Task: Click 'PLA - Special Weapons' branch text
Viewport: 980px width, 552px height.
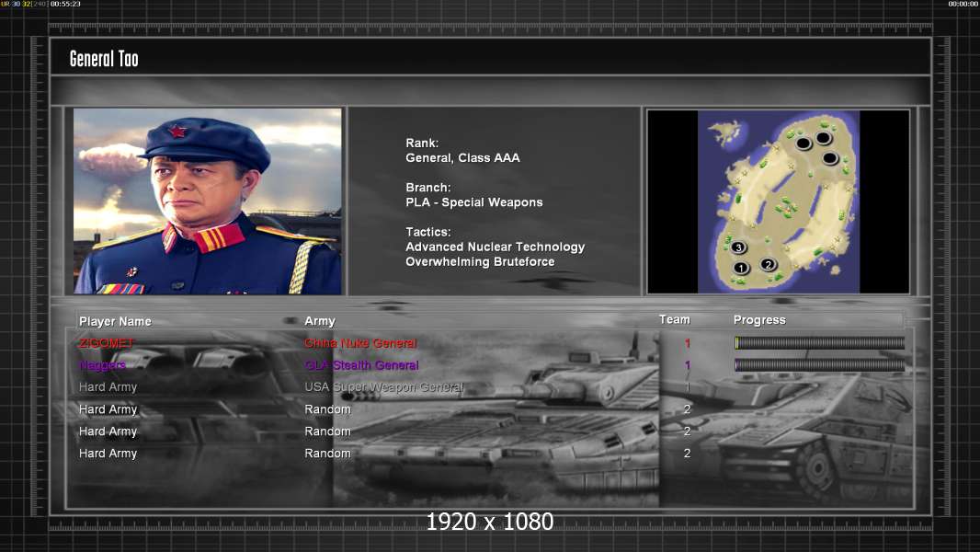Action: (x=473, y=202)
